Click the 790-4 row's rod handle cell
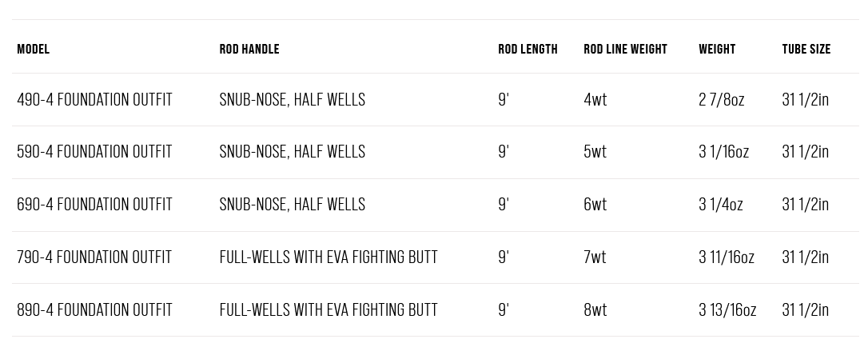The height and width of the screenshot is (355, 868). (328, 257)
